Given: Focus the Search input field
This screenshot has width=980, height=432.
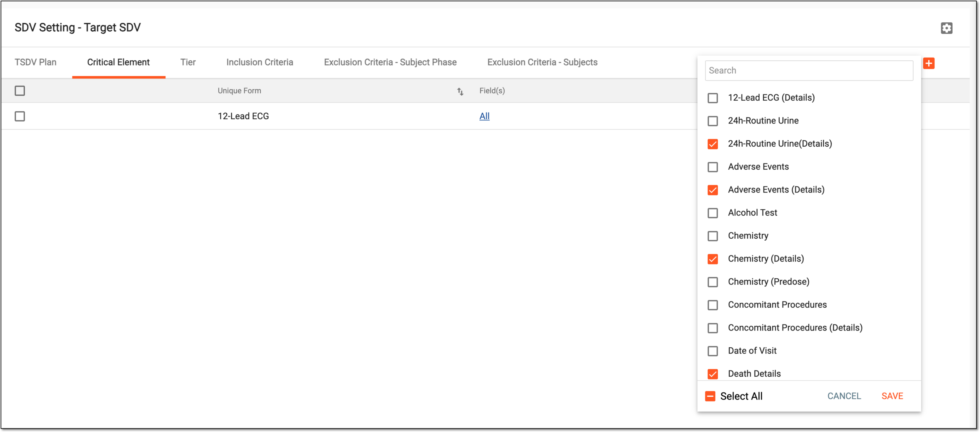Looking at the screenshot, I should point(809,71).
